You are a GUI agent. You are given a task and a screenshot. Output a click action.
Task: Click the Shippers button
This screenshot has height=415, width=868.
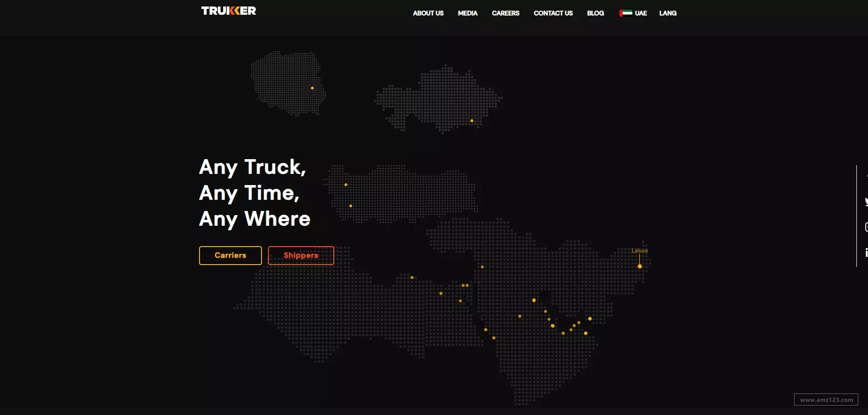pyautogui.click(x=301, y=255)
